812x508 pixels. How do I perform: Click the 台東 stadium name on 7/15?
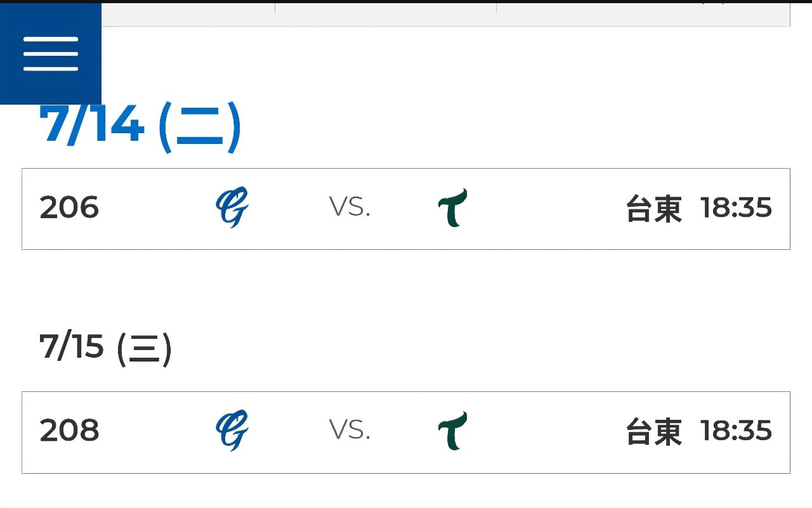click(x=653, y=432)
